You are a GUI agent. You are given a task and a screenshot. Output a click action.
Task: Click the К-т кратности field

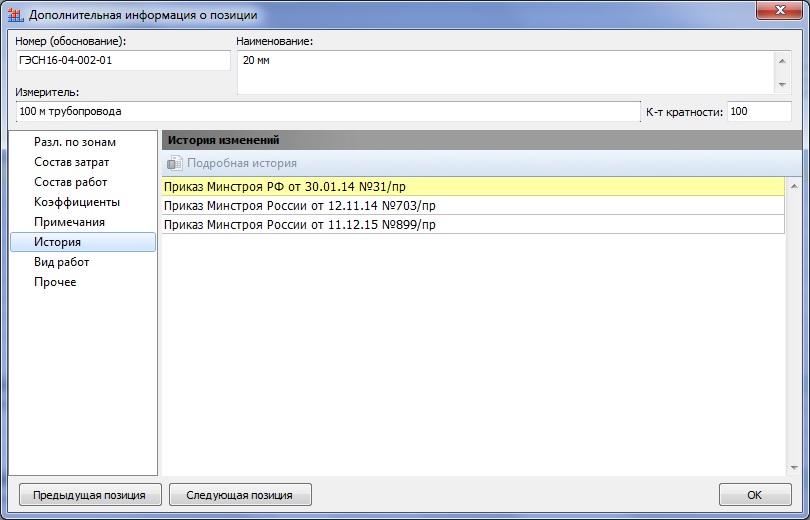[x=759, y=112]
